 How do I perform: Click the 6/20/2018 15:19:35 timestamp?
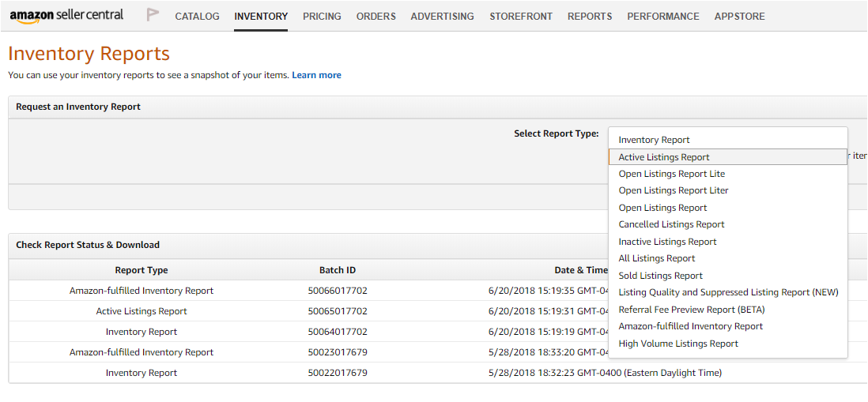549,291
